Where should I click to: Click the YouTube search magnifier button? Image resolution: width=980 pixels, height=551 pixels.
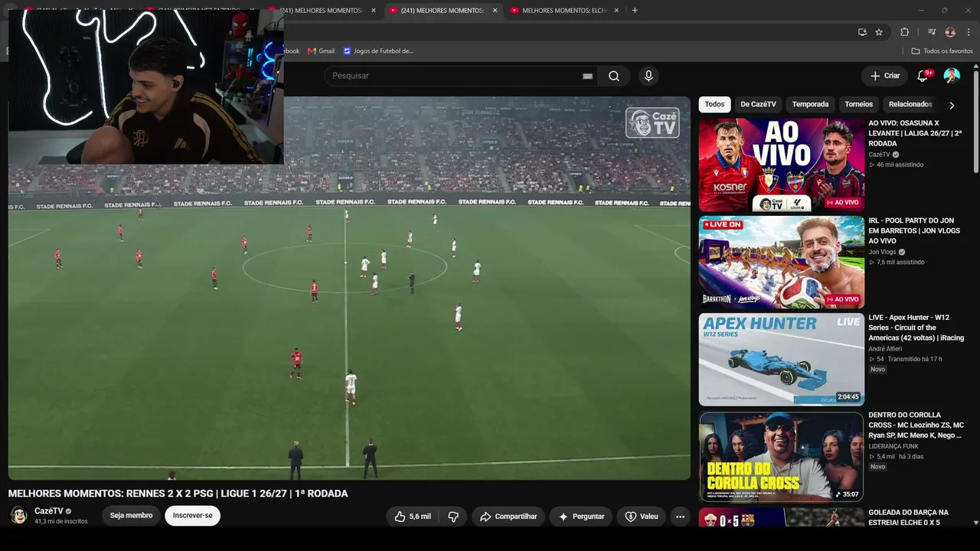[x=614, y=76]
